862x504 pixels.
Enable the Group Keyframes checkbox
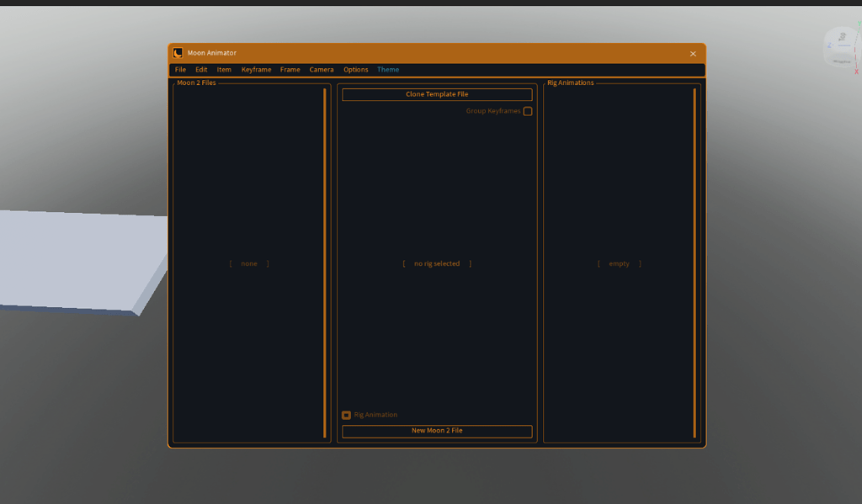(528, 110)
